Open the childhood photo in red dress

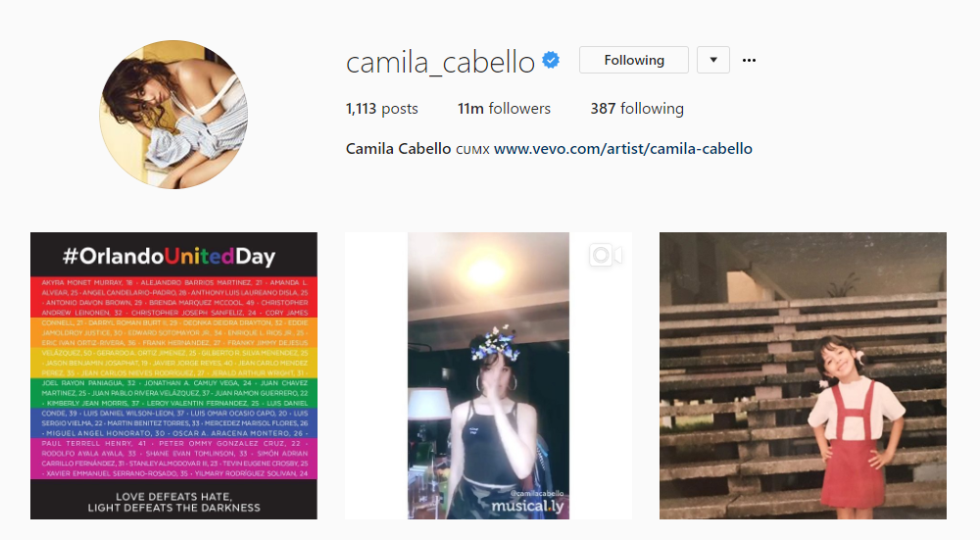tap(803, 375)
